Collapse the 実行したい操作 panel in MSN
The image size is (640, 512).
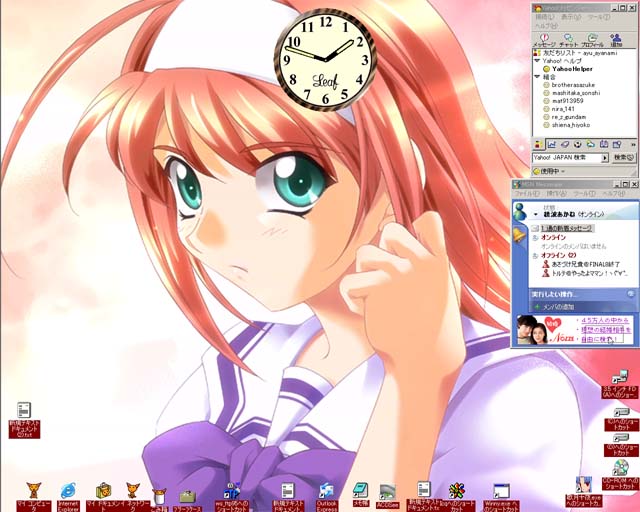point(631,294)
